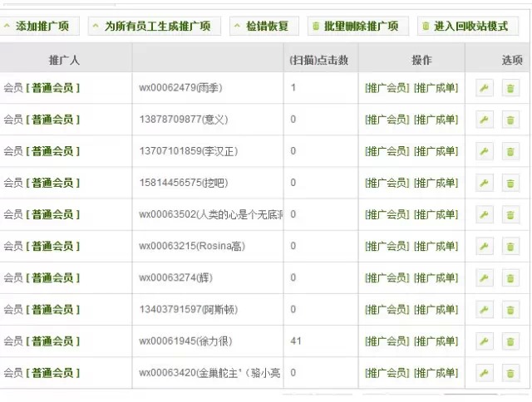
Task: Click the 添加推广项 button
Action: (x=40, y=27)
